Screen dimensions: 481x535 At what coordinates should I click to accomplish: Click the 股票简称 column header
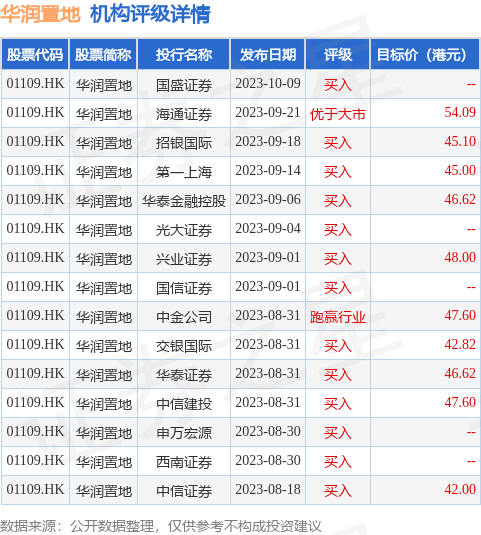pyautogui.click(x=103, y=54)
